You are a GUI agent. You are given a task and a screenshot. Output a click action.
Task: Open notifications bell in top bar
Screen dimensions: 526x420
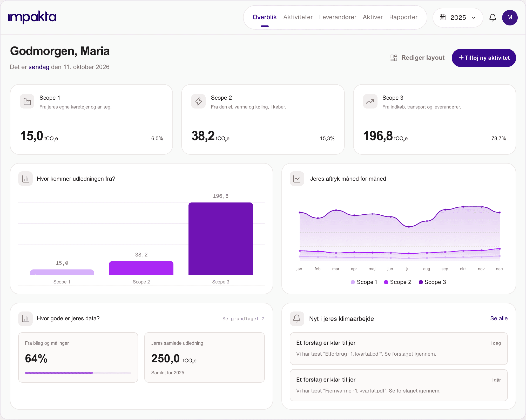click(493, 17)
